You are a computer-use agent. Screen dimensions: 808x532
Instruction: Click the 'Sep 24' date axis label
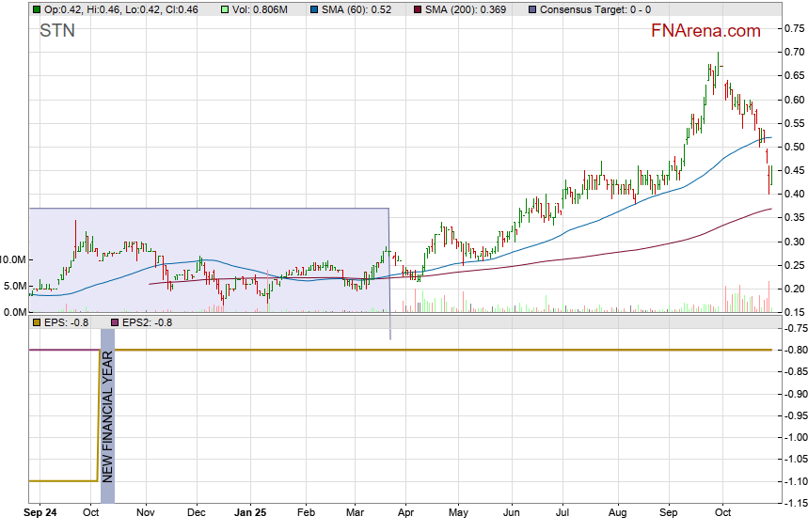tap(40, 515)
